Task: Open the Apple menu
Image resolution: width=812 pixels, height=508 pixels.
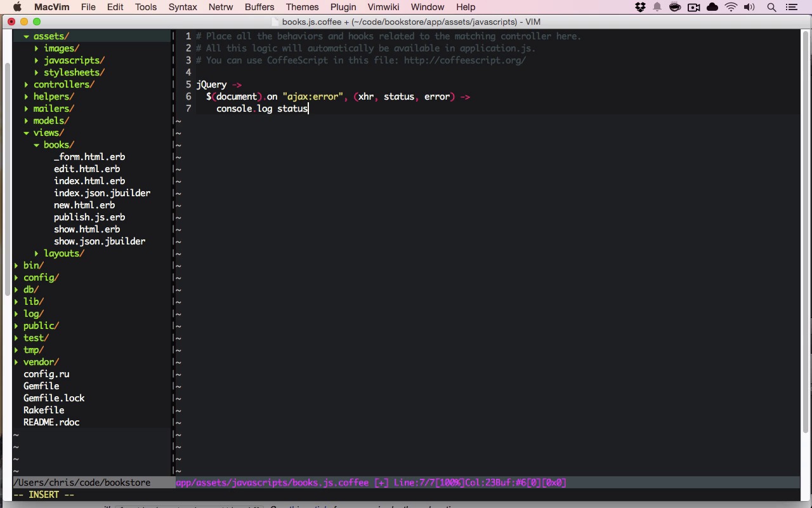Action: click(x=17, y=7)
